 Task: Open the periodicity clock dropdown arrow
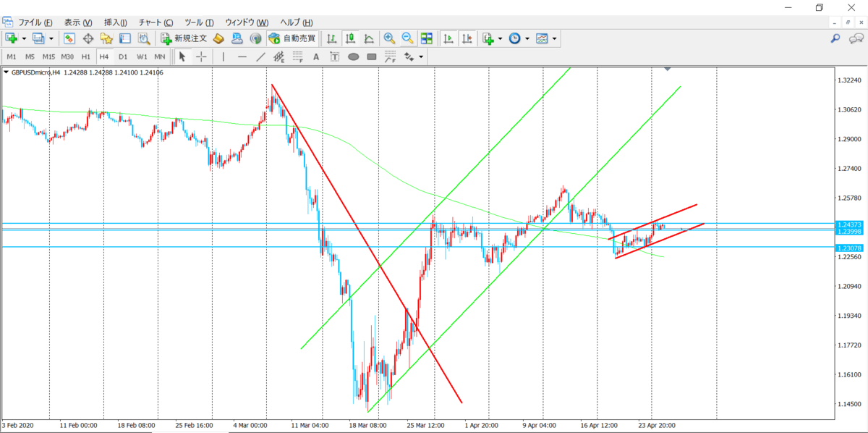[527, 38]
